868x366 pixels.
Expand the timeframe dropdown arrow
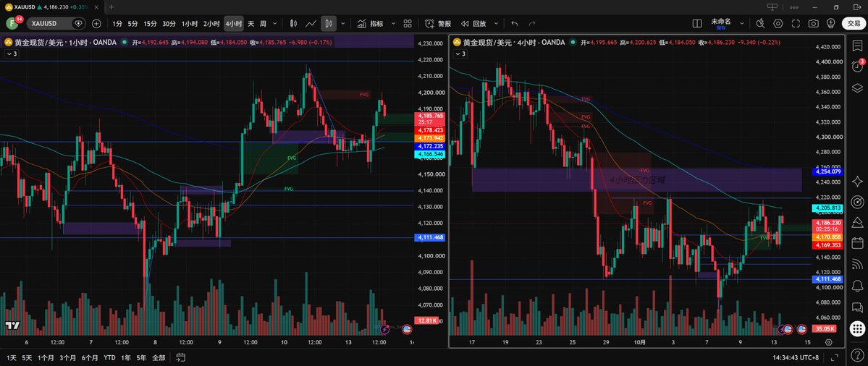[x=275, y=24]
